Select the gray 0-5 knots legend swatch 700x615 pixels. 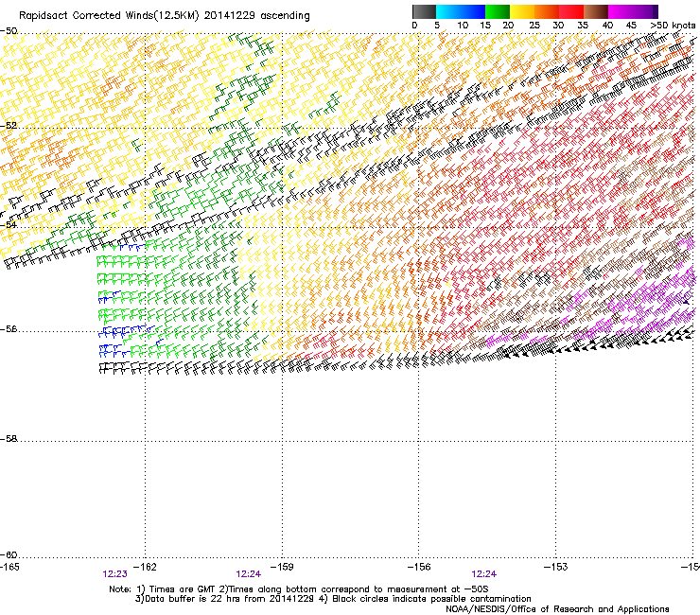point(424,11)
